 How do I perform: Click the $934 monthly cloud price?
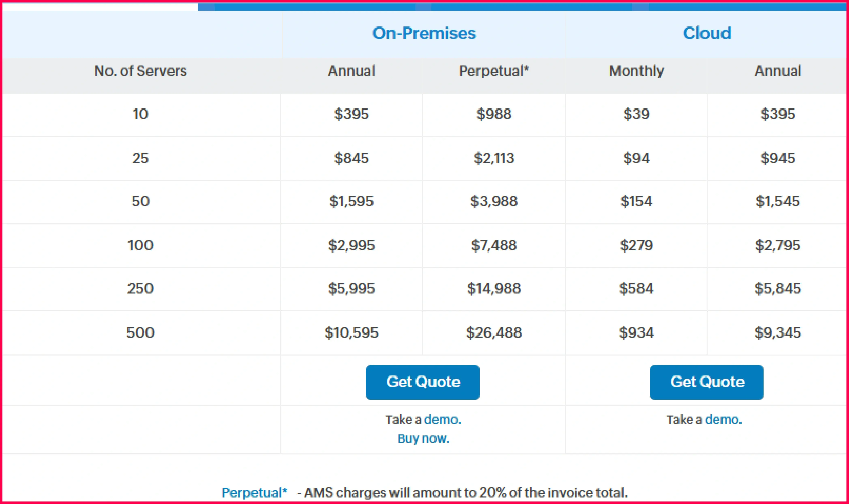pyautogui.click(x=636, y=332)
